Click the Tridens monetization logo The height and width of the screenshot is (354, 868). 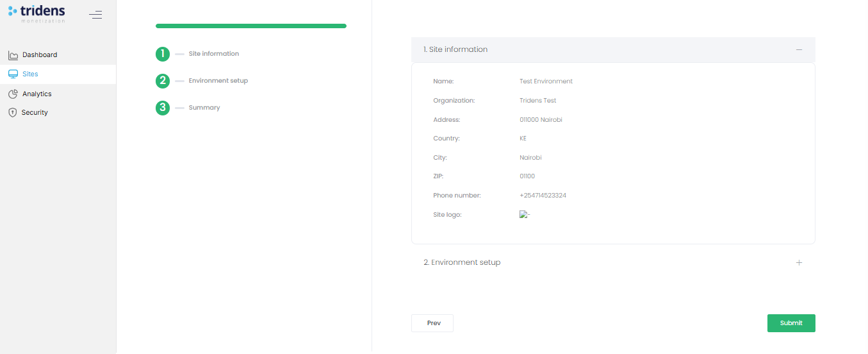pos(37,13)
